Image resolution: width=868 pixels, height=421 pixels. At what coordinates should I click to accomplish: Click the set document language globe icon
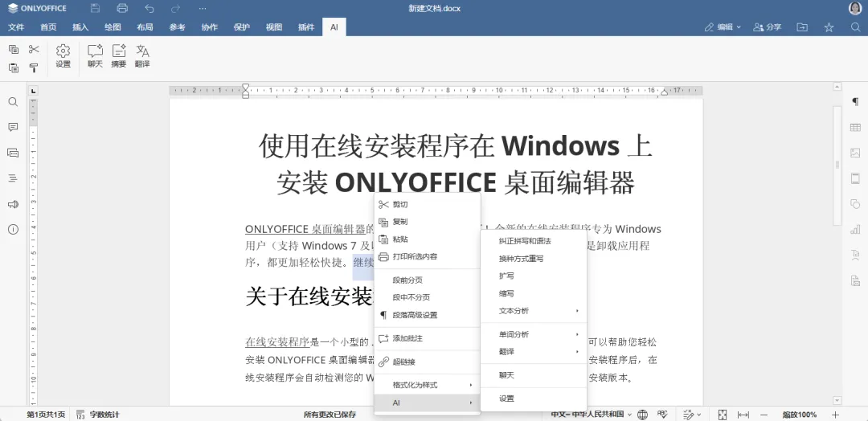642,415
